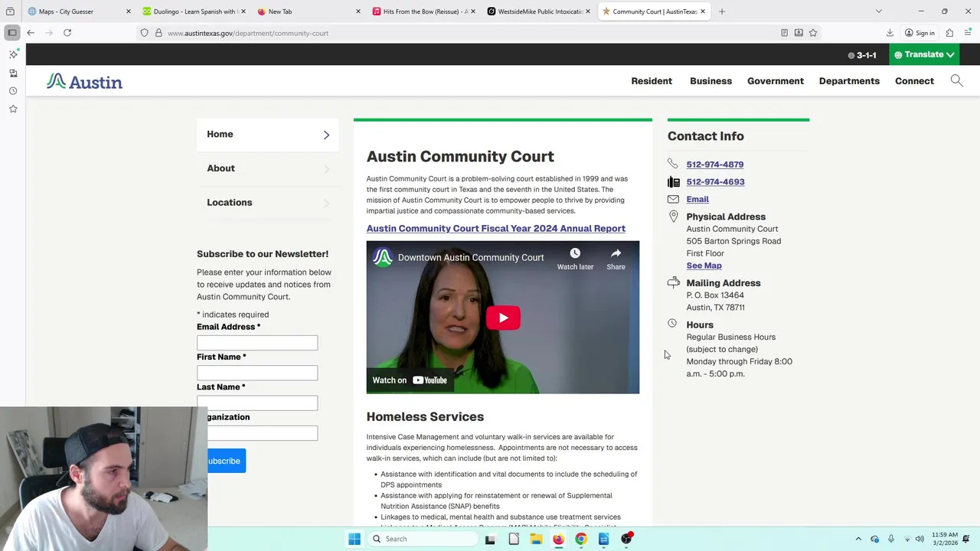
Task: Click the browser address bar URL
Action: [248, 33]
